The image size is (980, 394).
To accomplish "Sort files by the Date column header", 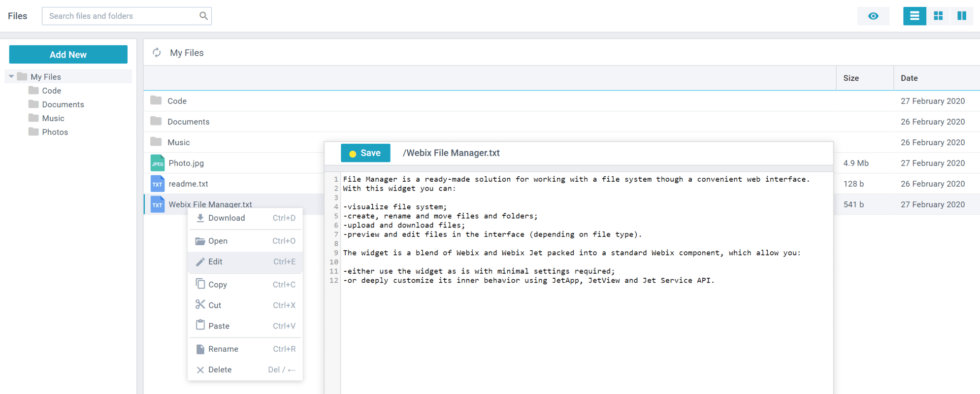I will click(x=909, y=78).
